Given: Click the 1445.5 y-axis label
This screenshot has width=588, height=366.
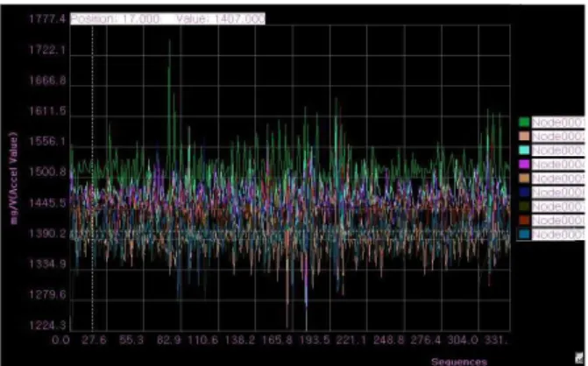Looking at the screenshot, I should click(x=47, y=202).
